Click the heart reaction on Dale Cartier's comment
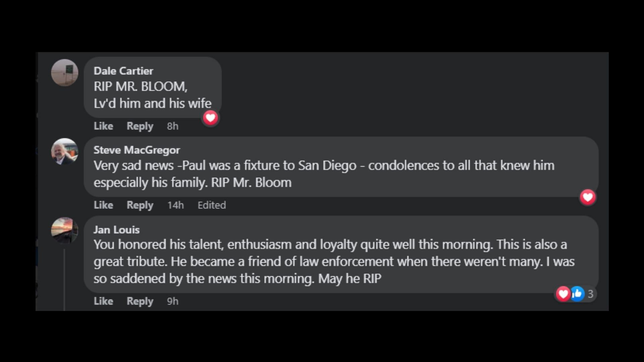 point(210,118)
